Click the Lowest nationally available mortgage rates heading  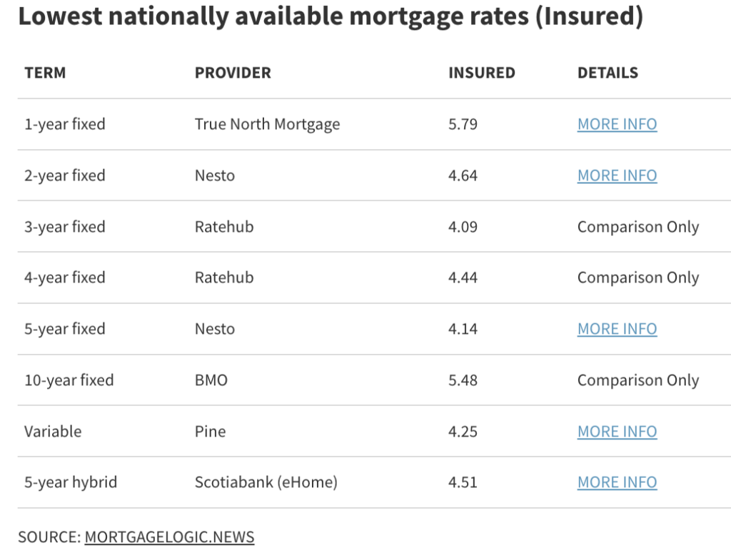pyautogui.click(x=330, y=17)
